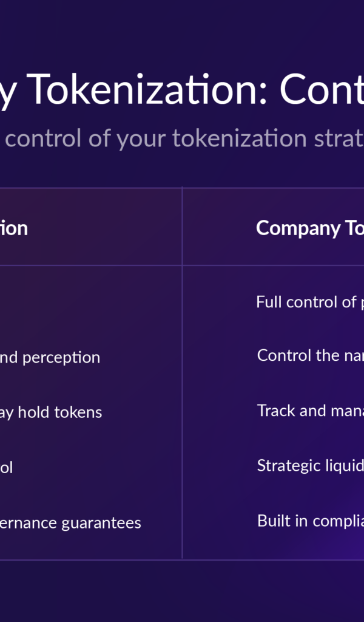Viewport: 364px width, 622px height.
Task: Select the "Control the nar" table entry
Action: (x=310, y=355)
